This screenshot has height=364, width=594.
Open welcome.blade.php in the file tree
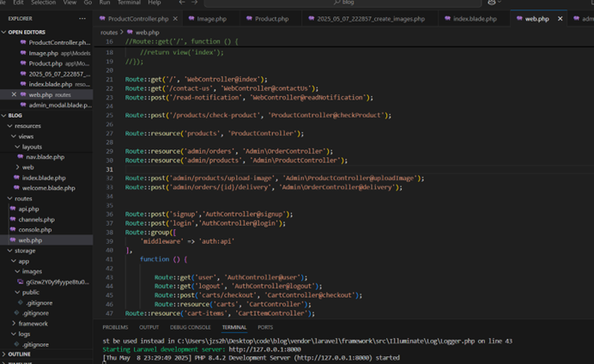[x=48, y=188]
